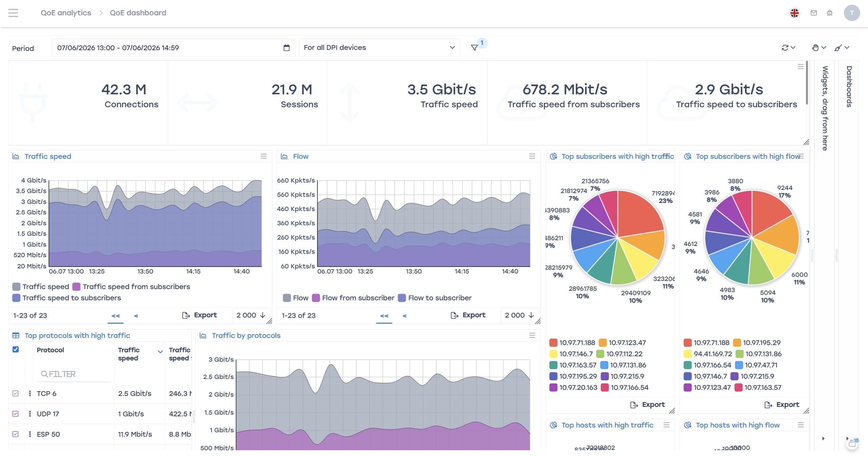Open the mail envelope icon
This screenshot has width=868, height=456.
[813, 13]
